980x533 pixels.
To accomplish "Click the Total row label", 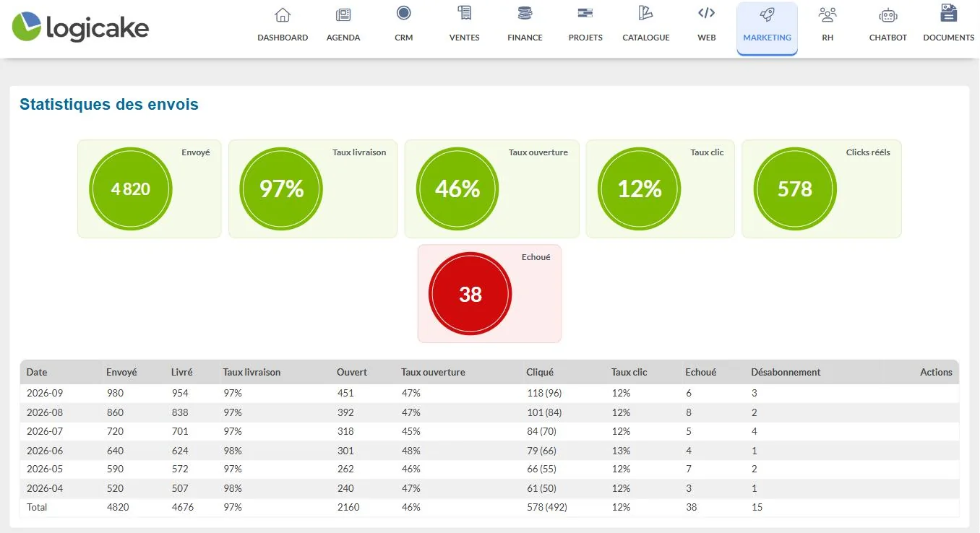I will pyautogui.click(x=37, y=508).
